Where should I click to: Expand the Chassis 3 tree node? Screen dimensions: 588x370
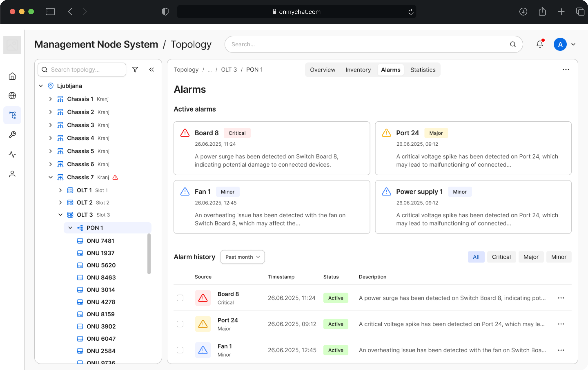point(51,125)
